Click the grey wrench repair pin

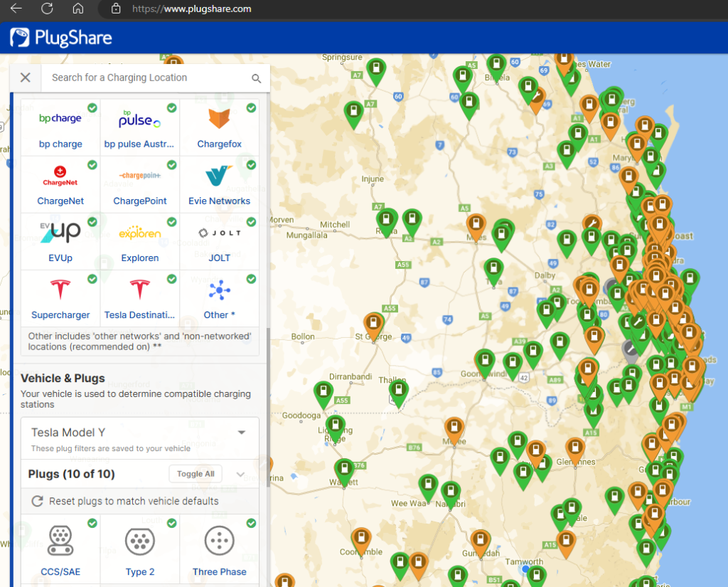(630, 351)
